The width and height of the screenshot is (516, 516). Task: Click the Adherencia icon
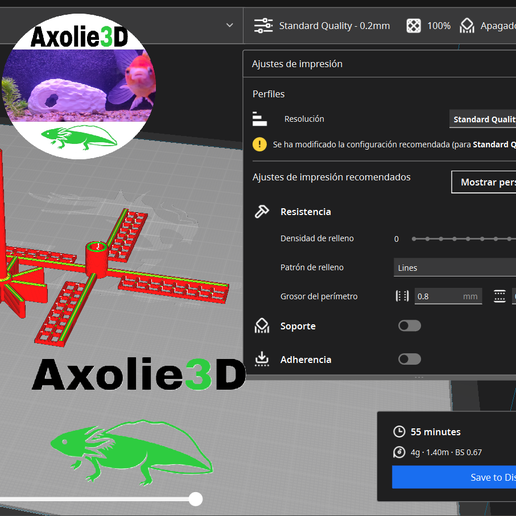[262, 359]
